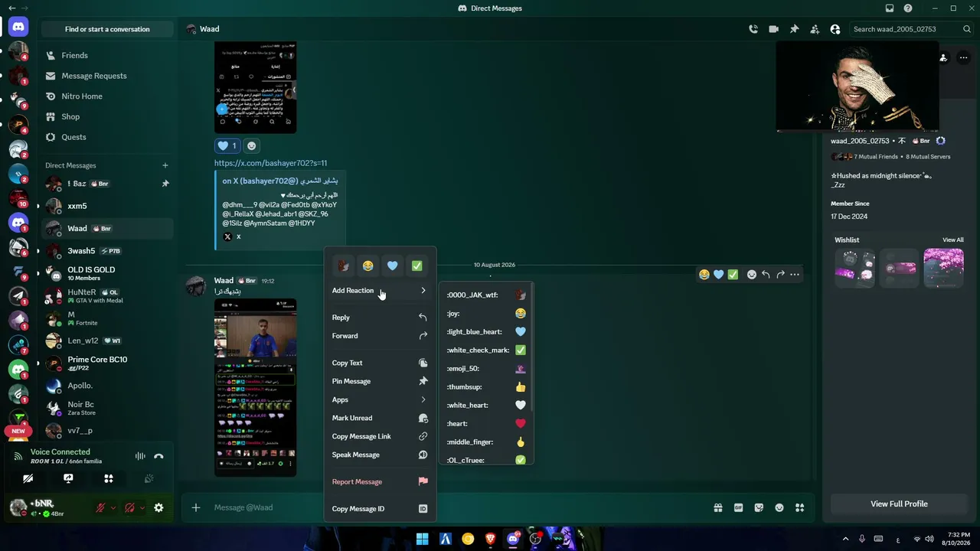Open More options in the message hover bar
980x551 pixels.
pyautogui.click(x=795, y=275)
